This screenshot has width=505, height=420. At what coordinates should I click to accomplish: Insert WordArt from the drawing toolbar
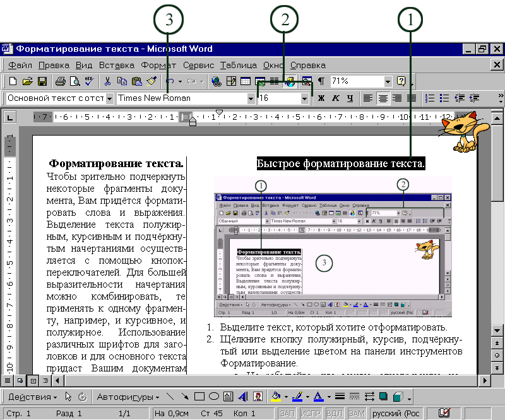point(243,397)
